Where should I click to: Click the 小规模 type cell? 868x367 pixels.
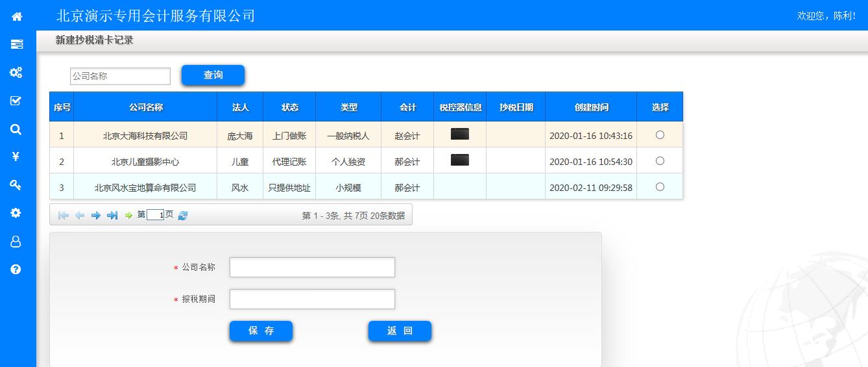pyautogui.click(x=348, y=188)
